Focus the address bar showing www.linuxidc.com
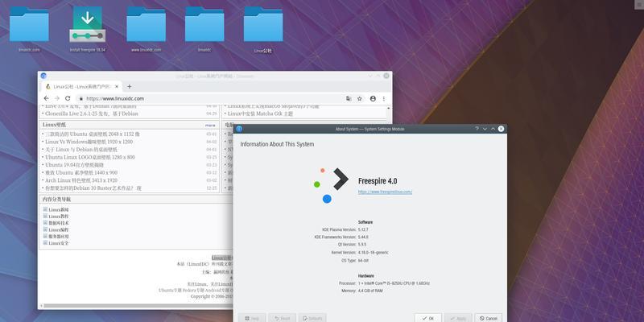This screenshot has width=644, height=322. point(213,98)
